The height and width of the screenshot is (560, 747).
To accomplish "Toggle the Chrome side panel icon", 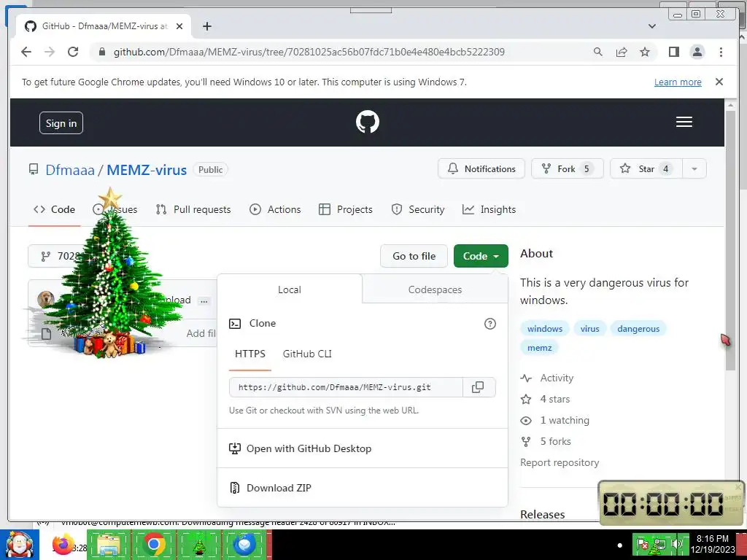I will [x=673, y=52].
